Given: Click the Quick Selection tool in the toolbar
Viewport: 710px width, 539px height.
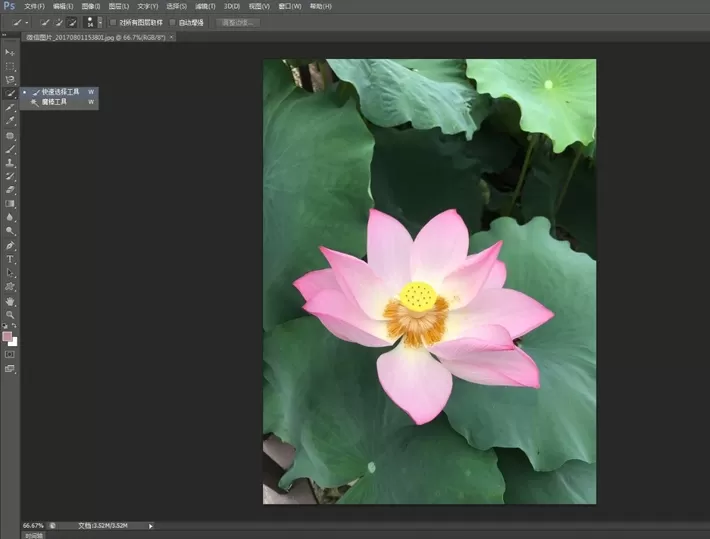Looking at the screenshot, I should 10,93.
